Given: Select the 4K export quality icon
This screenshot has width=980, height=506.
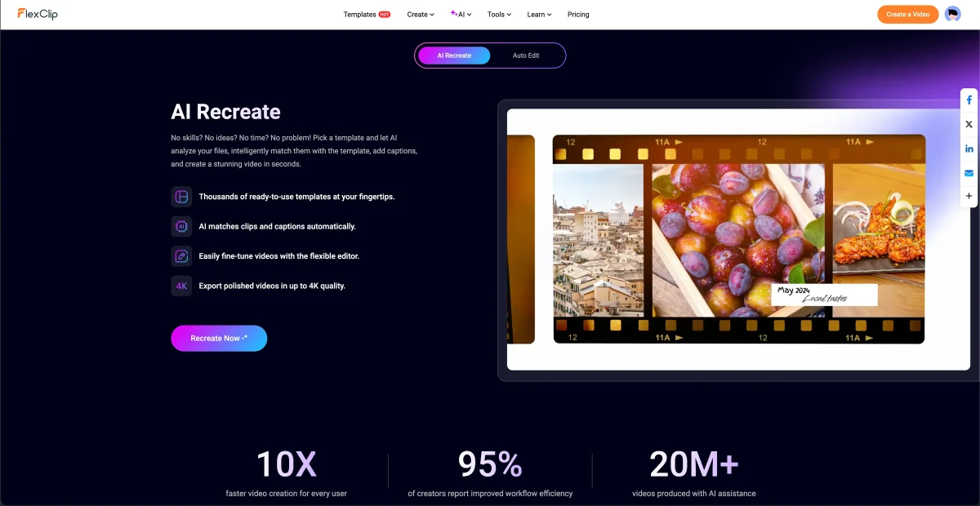Looking at the screenshot, I should pos(180,286).
